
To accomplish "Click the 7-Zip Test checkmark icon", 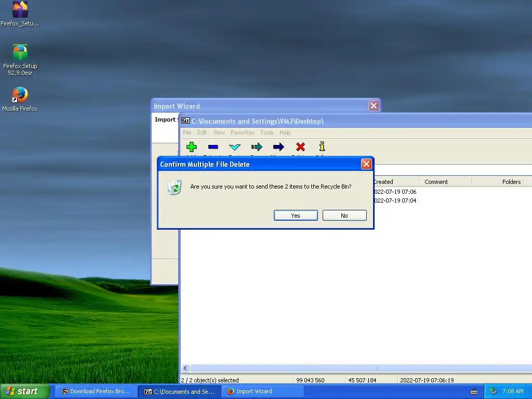I will pyautogui.click(x=235, y=147).
